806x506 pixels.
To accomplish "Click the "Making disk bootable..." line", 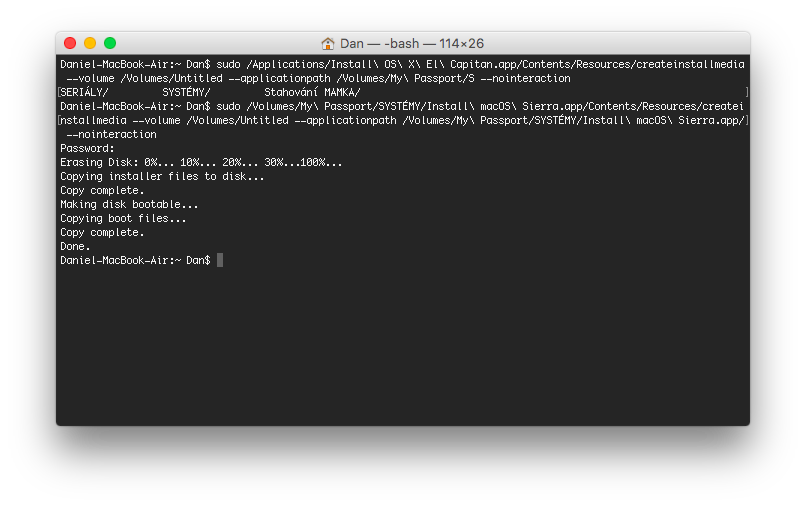I will tap(129, 204).
